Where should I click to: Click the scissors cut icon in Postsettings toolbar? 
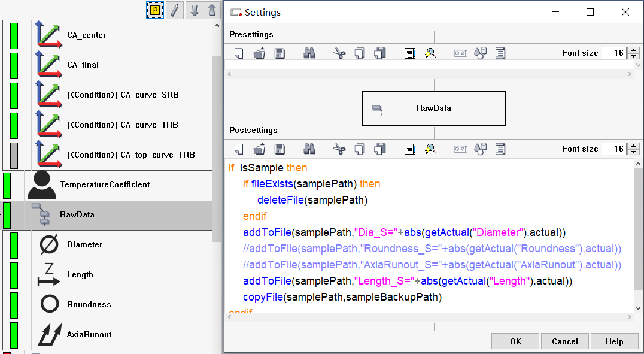coord(339,149)
